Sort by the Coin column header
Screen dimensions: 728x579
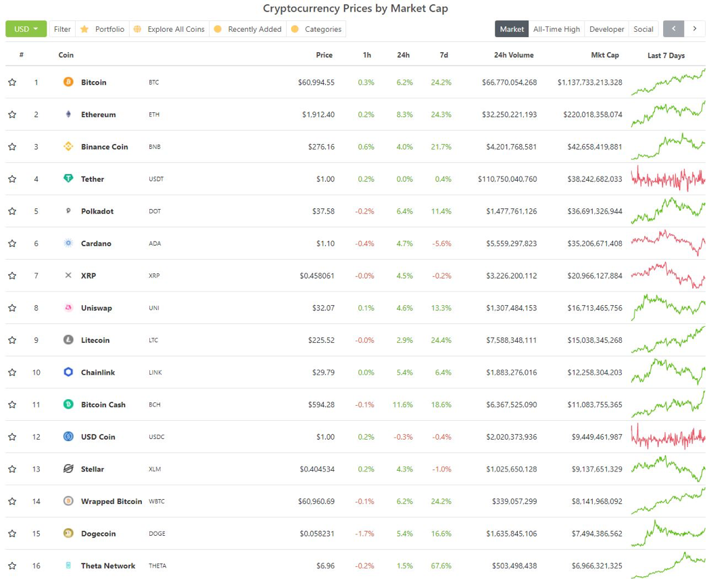tap(66, 55)
